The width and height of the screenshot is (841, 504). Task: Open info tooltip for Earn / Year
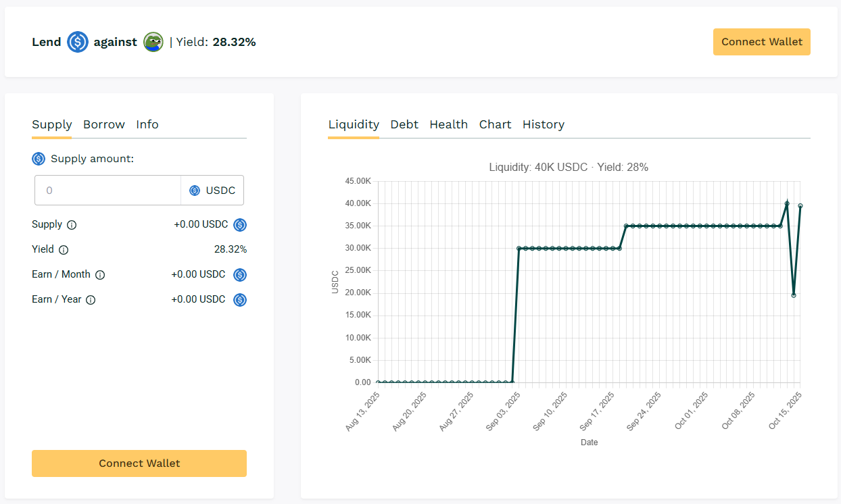pos(91,300)
